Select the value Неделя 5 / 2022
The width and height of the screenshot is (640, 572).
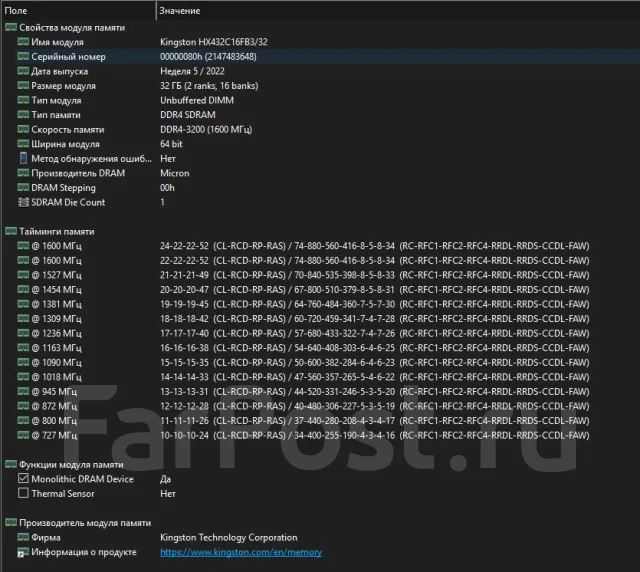pos(192,71)
